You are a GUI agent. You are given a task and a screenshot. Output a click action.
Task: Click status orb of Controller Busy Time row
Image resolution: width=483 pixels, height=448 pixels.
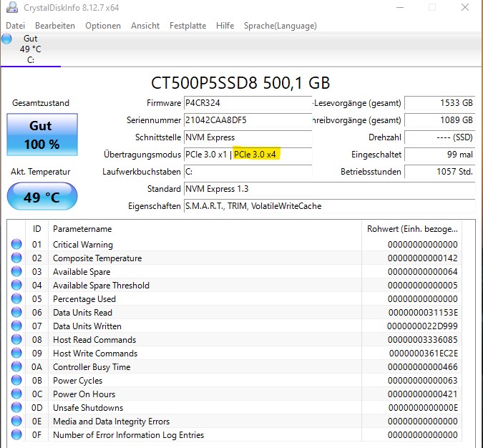(16, 366)
